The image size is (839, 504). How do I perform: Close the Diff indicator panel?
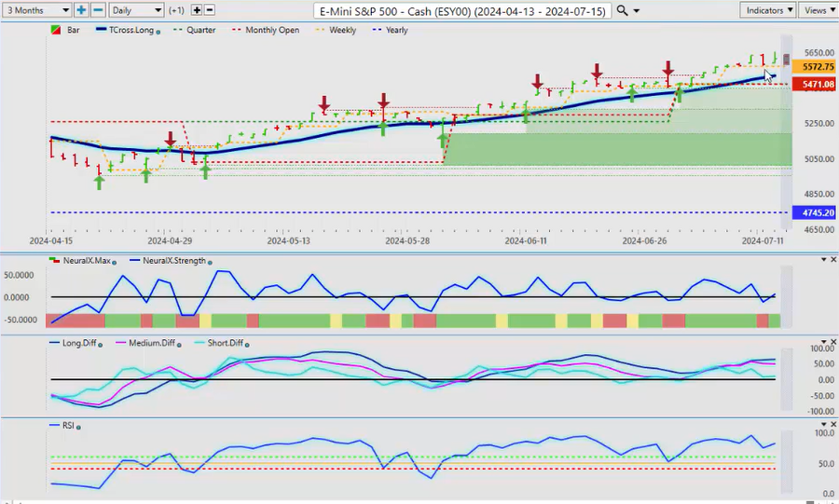click(833, 342)
